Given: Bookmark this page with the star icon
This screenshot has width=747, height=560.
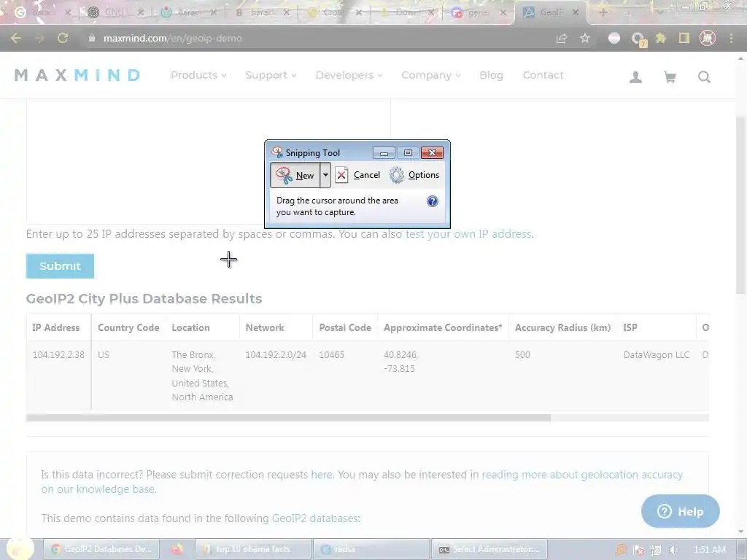Looking at the screenshot, I should tap(585, 38).
